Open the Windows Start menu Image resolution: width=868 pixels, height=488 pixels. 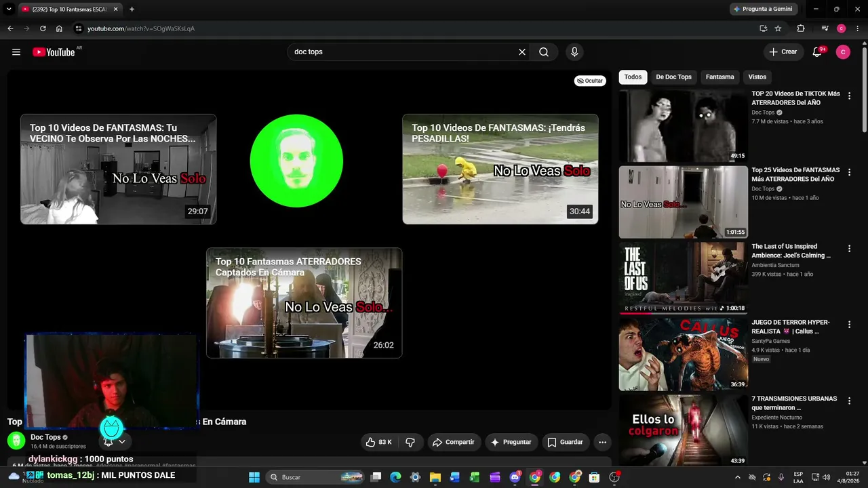tap(254, 477)
